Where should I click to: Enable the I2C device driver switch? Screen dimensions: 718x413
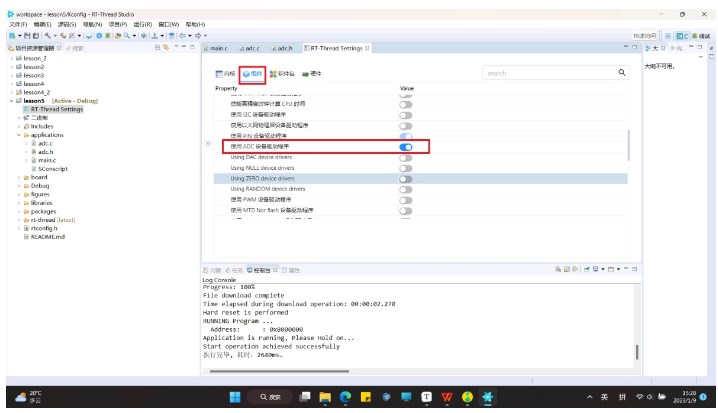pos(406,115)
